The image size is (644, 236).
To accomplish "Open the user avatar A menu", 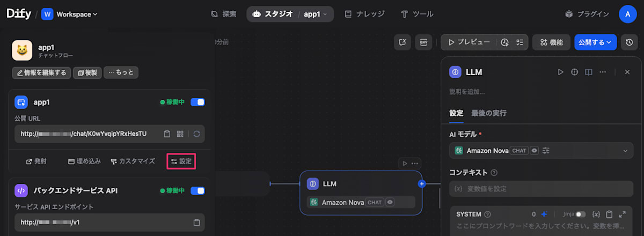I will coord(627,14).
